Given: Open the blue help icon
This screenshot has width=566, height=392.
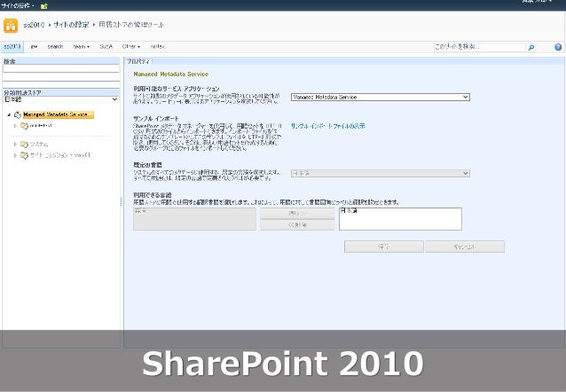Looking at the screenshot, I should pyautogui.click(x=558, y=47).
